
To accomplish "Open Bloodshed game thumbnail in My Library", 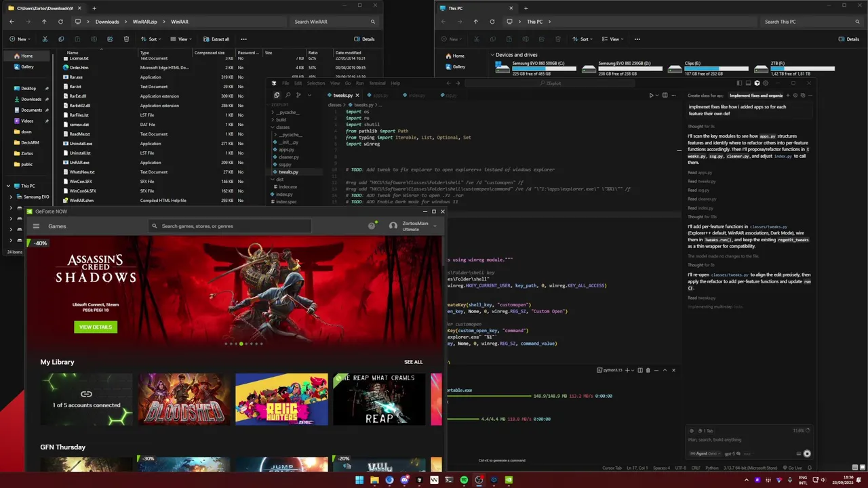I will [184, 399].
